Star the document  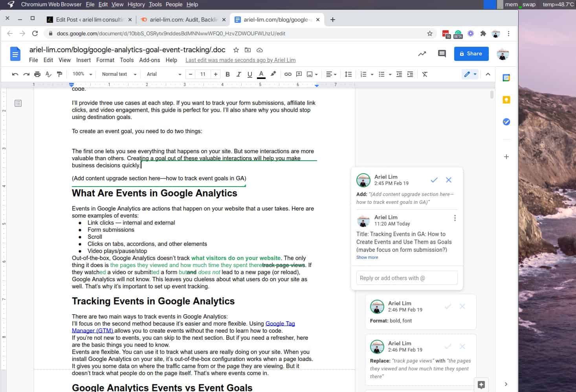236,50
